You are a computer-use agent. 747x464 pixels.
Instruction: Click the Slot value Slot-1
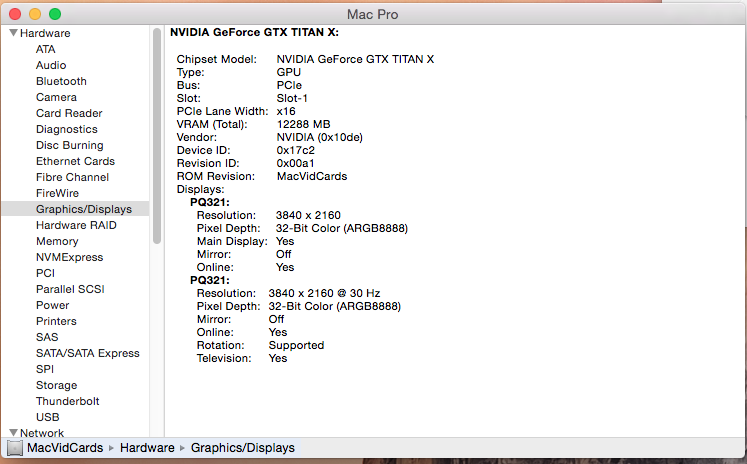coord(292,98)
